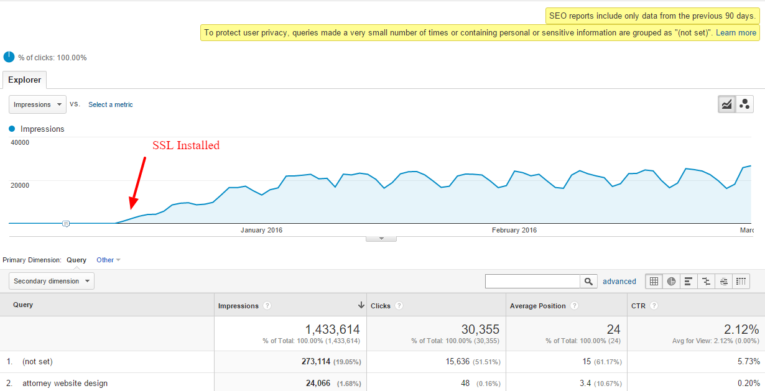Screen dimensions: 765x391
Task: Click the 0.20% CTR value
Action: point(748,384)
